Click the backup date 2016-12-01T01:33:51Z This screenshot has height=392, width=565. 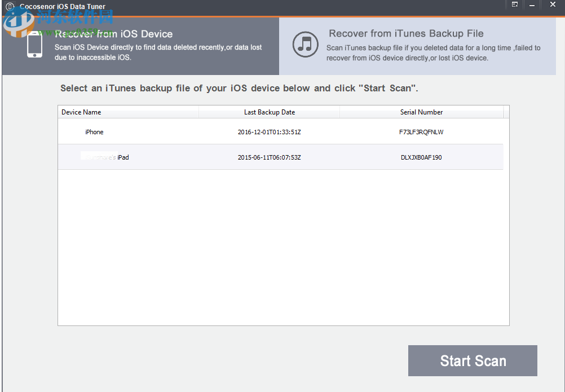point(269,132)
